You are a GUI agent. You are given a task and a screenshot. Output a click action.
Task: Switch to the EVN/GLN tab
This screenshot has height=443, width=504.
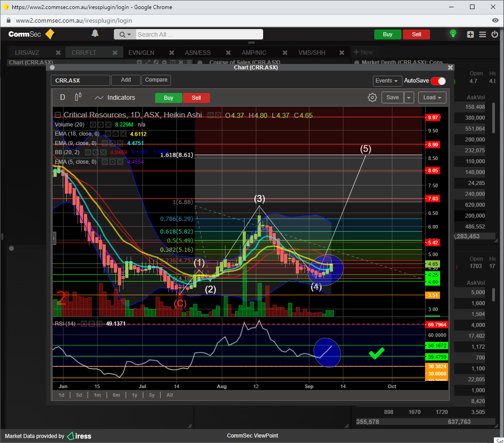141,53
